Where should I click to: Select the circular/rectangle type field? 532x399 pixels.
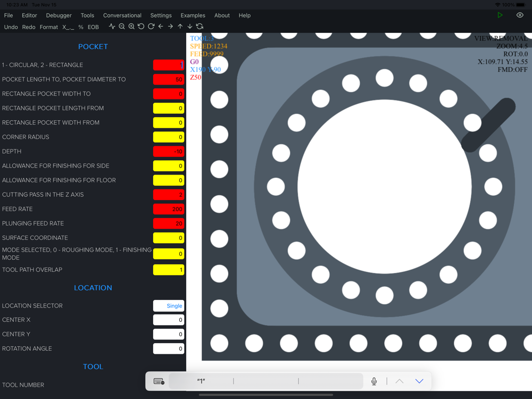point(169,65)
